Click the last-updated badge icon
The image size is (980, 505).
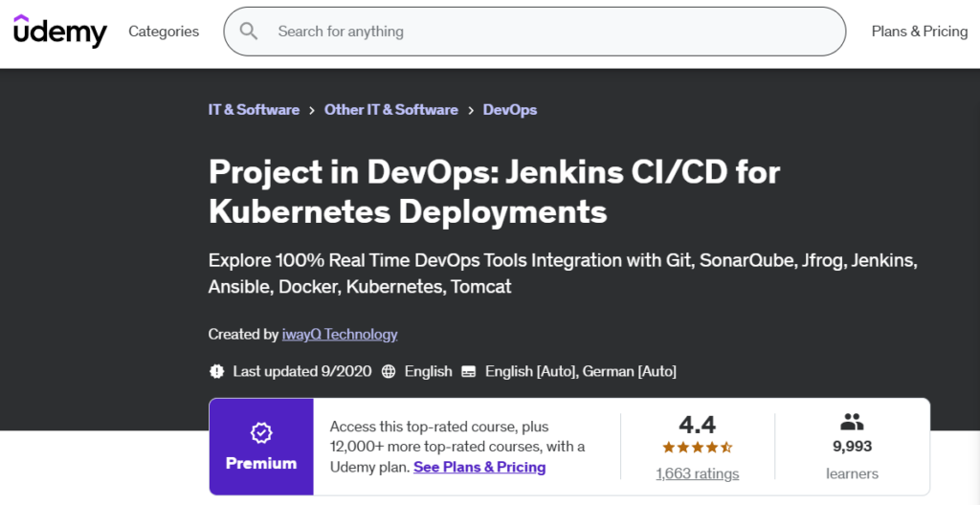click(x=216, y=371)
